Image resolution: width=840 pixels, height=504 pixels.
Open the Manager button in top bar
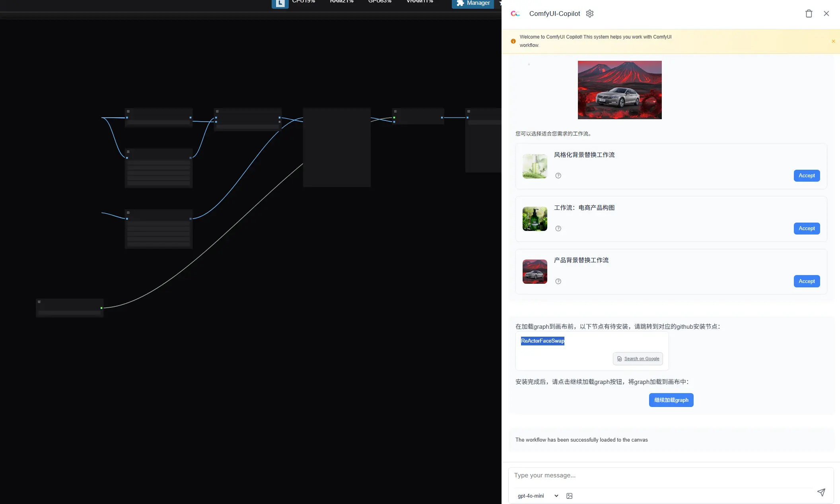coord(473,3)
